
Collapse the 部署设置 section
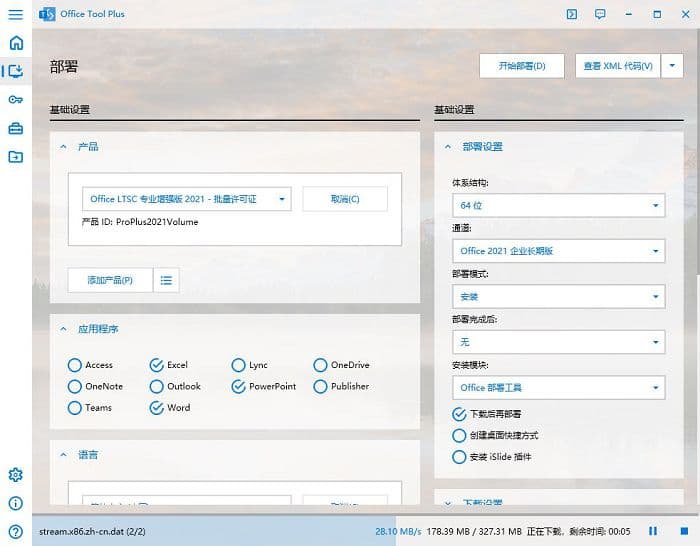point(448,146)
